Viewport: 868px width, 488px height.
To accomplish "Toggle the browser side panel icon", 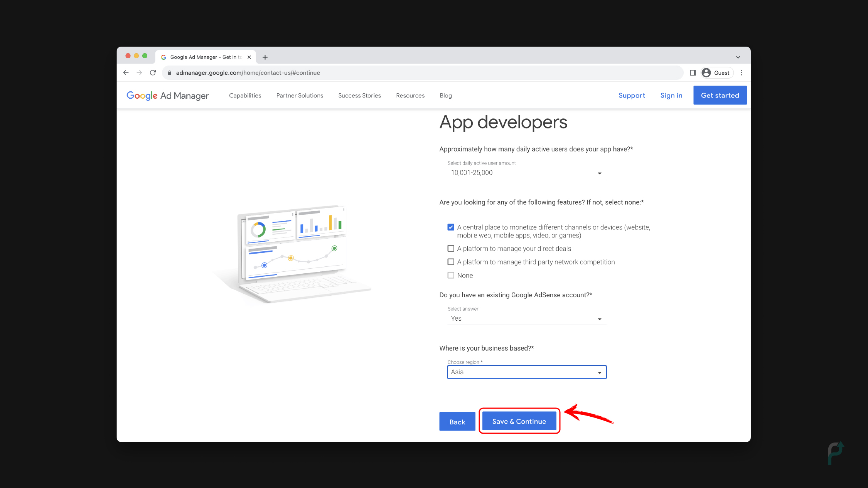I will (x=693, y=72).
